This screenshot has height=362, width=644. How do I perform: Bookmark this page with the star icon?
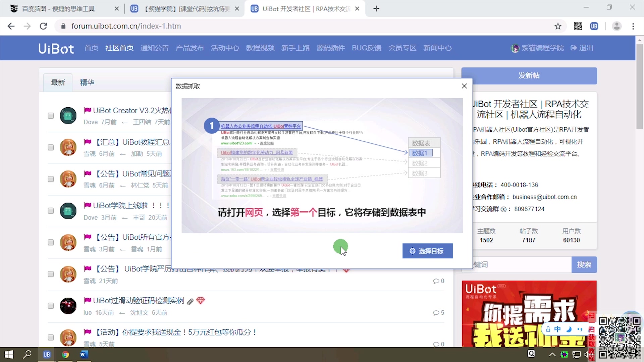point(558,26)
